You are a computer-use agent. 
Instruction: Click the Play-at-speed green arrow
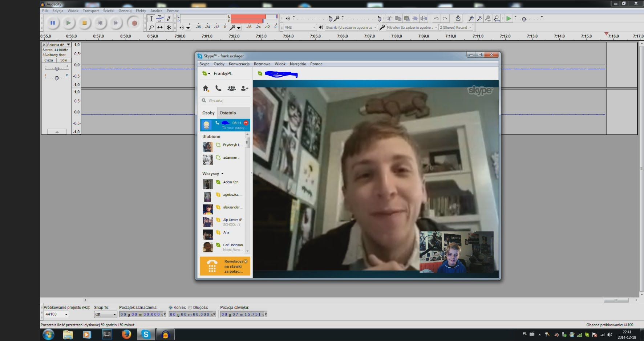(509, 19)
